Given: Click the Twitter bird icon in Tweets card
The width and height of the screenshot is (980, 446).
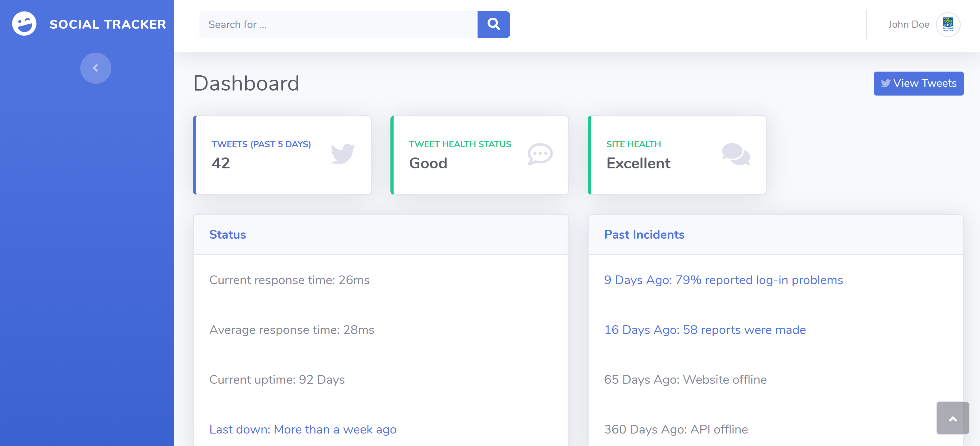Looking at the screenshot, I should pos(343,154).
